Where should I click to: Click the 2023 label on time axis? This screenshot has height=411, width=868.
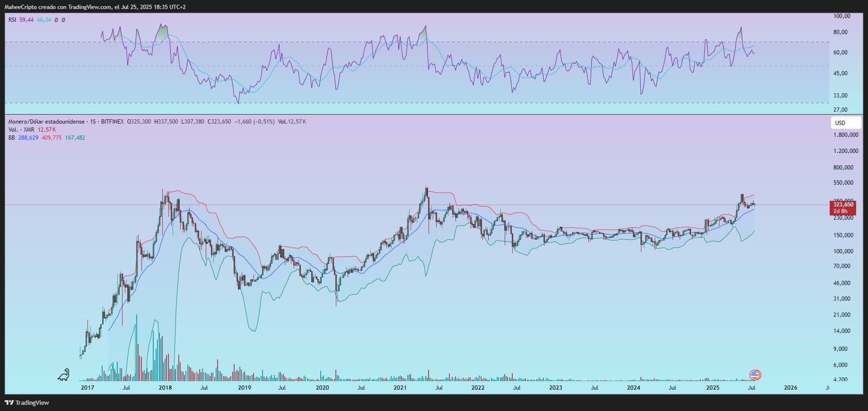[x=556, y=388]
